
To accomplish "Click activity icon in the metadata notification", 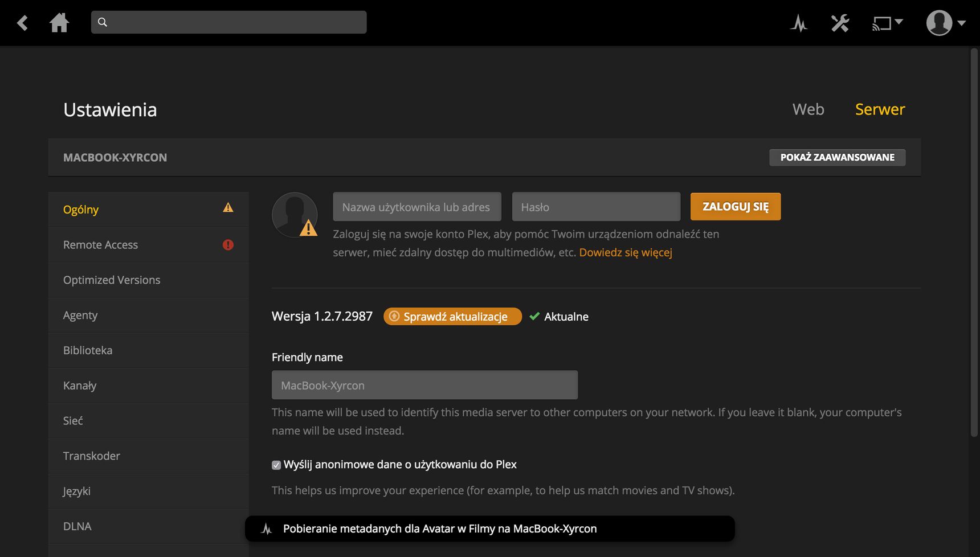I will [266, 529].
